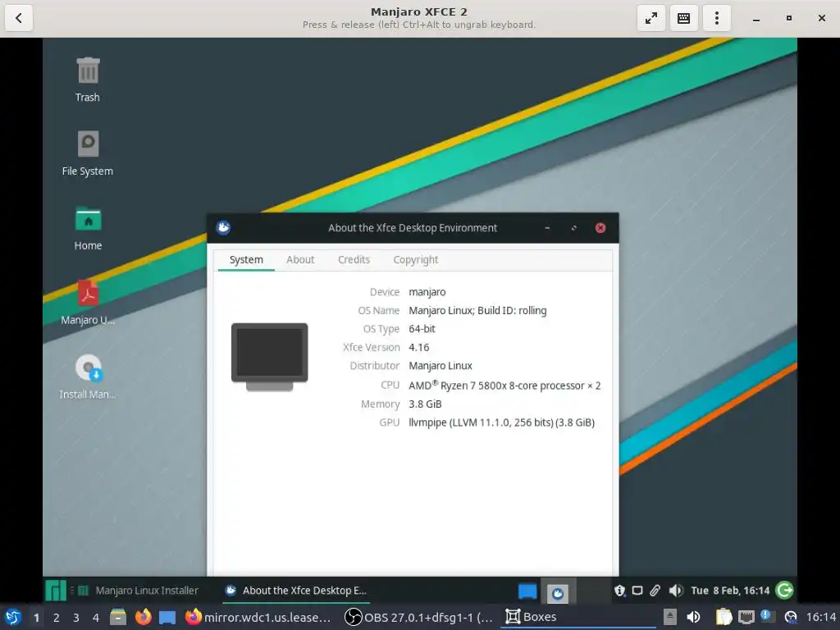This screenshot has height=630, width=840.
Task: Switch to the Firefox mirror.wdc1 window
Action: (258, 617)
